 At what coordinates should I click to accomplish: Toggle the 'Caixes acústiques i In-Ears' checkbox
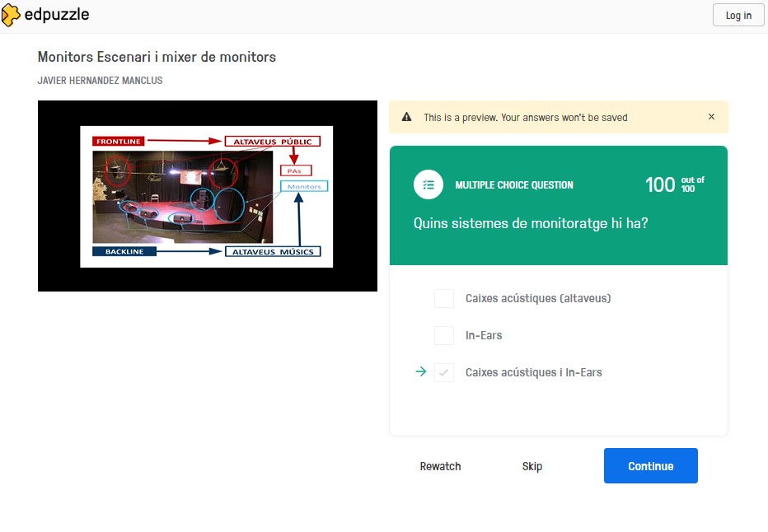pyautogui.click(x=444, y=372)
